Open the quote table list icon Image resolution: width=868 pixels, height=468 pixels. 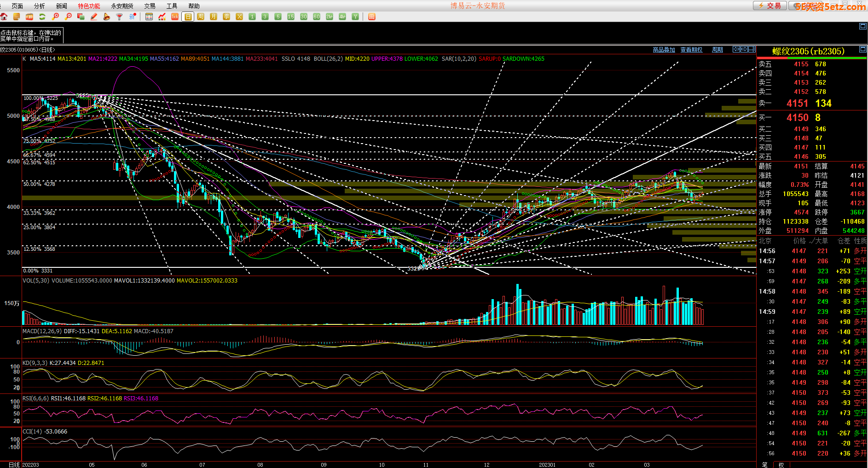pos(149,17)
